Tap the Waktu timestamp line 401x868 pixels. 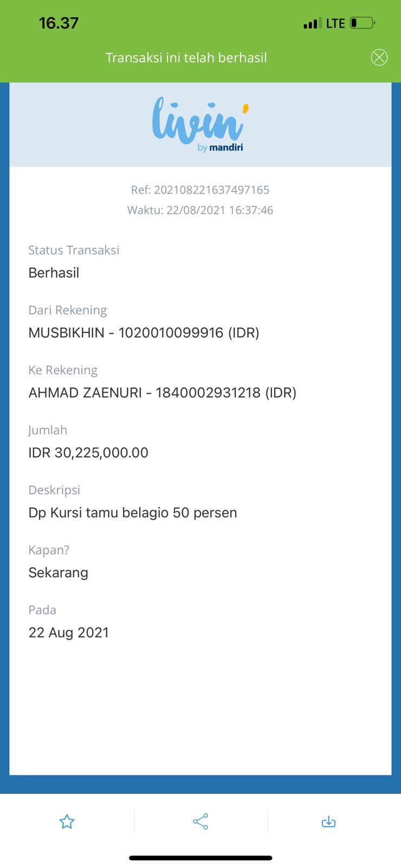pyautogui.click(x=200, y=210)
